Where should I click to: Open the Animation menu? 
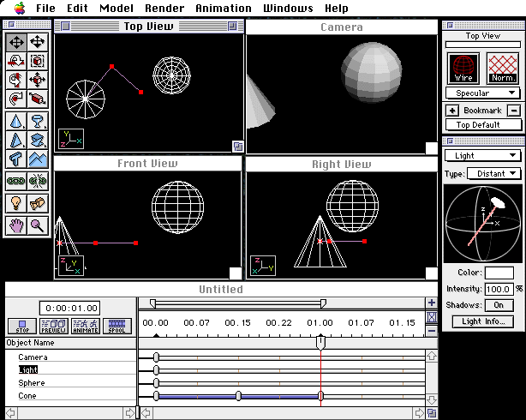pyautogui.click(x=224, y=8)
